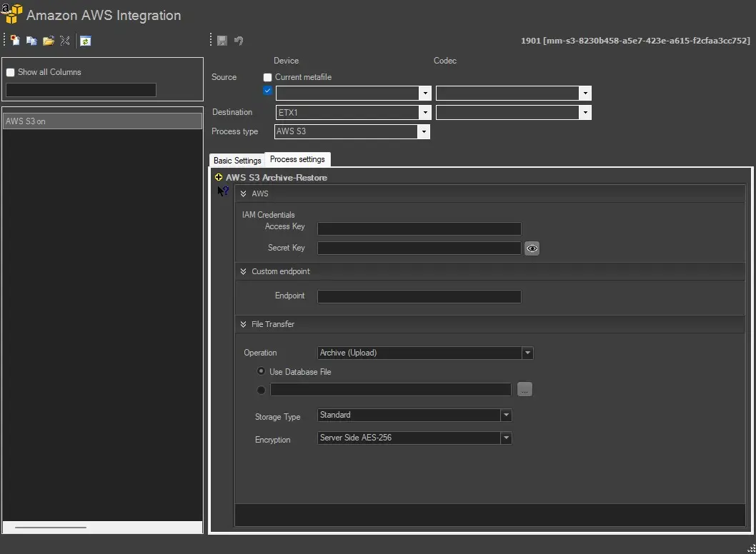The height and width of the screenshot is (554, 756).
Task: Select the AWS S3 on list entry
Action: (x=102, y=121)
